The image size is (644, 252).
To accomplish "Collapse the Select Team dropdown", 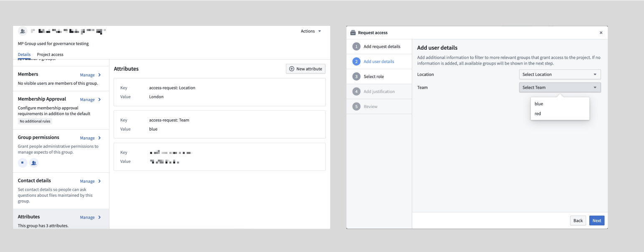I will point(560,87).
